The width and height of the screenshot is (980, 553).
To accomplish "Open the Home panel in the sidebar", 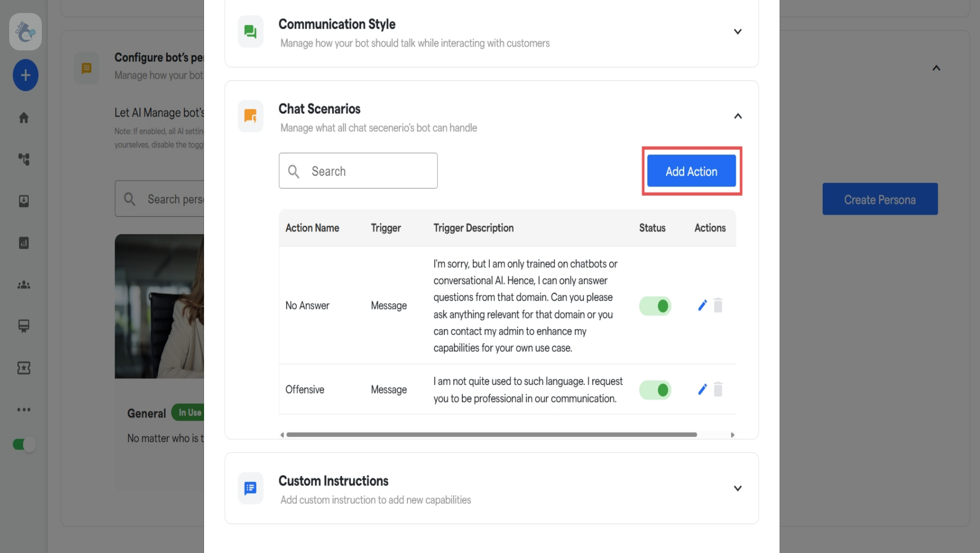I will click(x=24, y=118).
